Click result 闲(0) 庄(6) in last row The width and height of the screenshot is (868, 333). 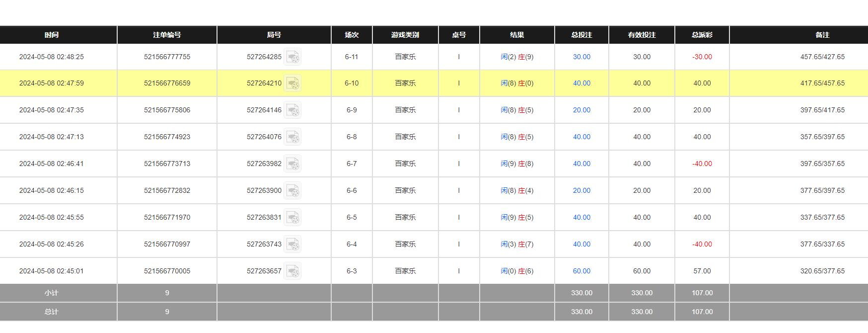point(517,271)
